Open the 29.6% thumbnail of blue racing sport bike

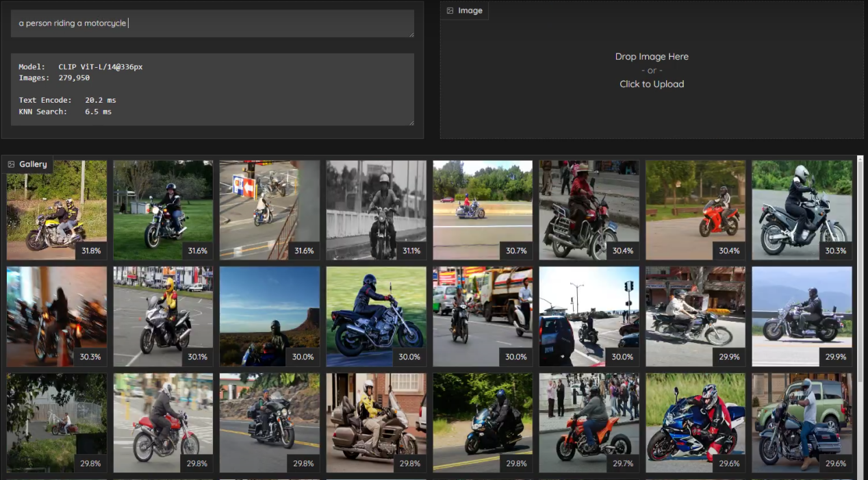pyautogui.click(x=695, y=422)
